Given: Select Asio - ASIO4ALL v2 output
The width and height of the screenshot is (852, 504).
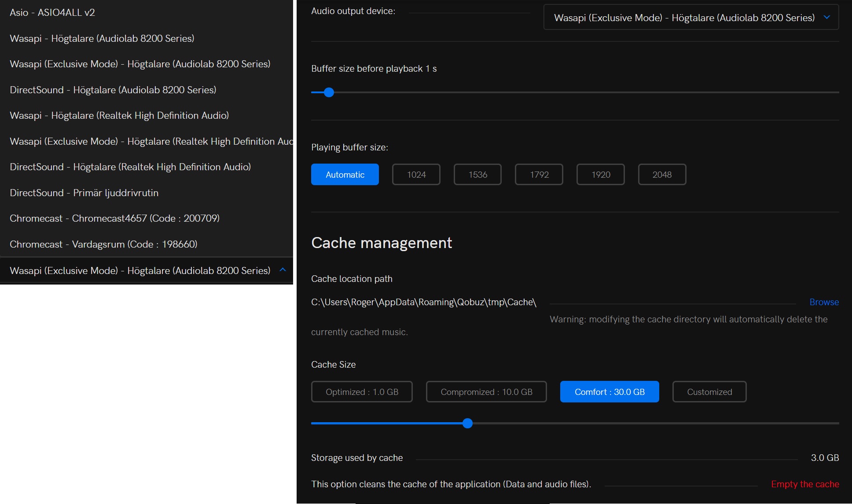Looking at the screenshot, I should pyautogui.click(x=52, y=12).
